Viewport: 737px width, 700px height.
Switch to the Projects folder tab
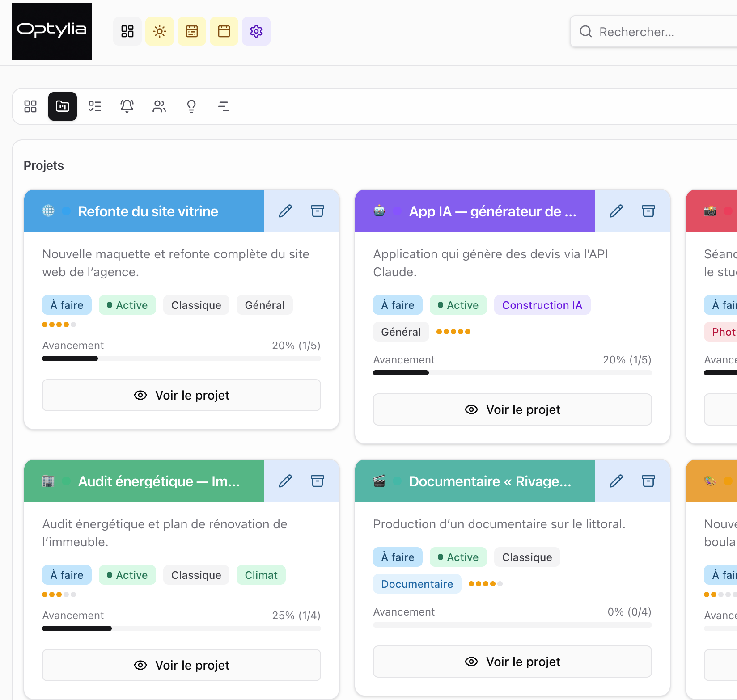pos(63,106)
